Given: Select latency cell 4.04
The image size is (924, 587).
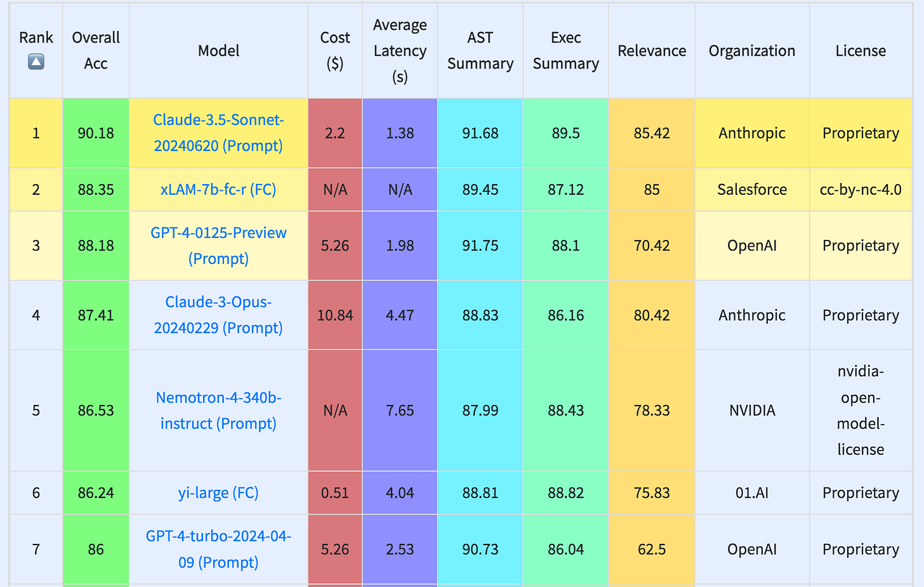Looking at the screenshot, I should point(400,492).
